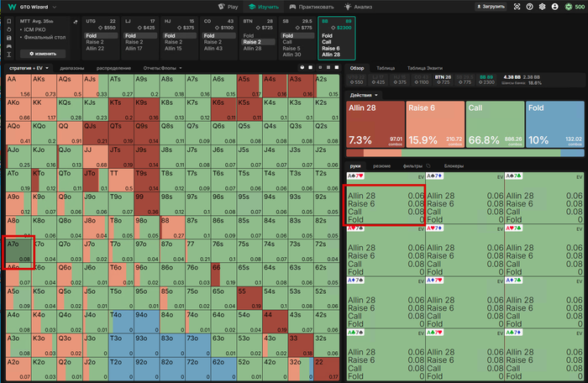Click the A♥7♦ card combo badge
Viewport: 588px width, 383px height.
(434, 228)
